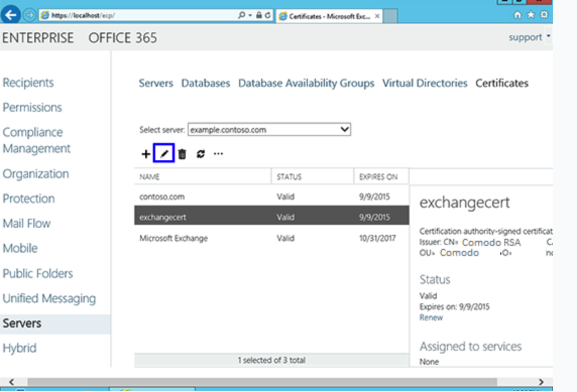Go to Mail Flow in the sidebar
Image resolution: width=577 pixels, height=392 pixels.
(x=27, y=223)
